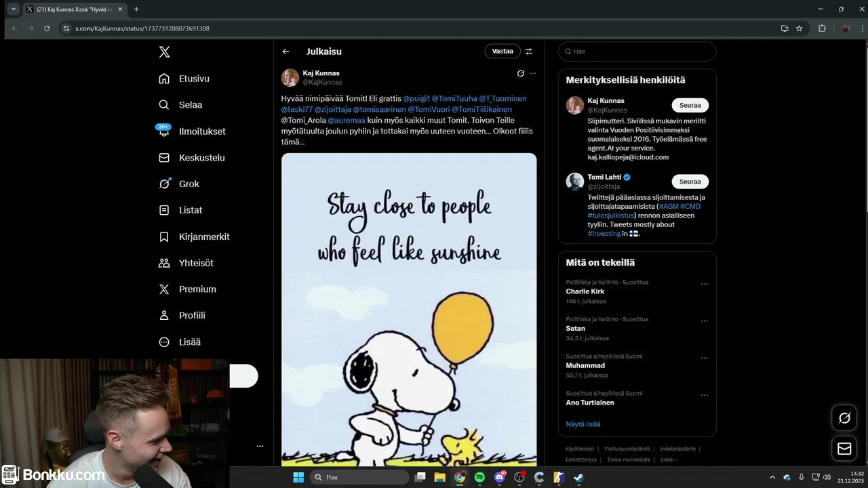Open Steam from the taskbar
The height and width of the screenshot is (488, 868).
(x=578, y=477)
